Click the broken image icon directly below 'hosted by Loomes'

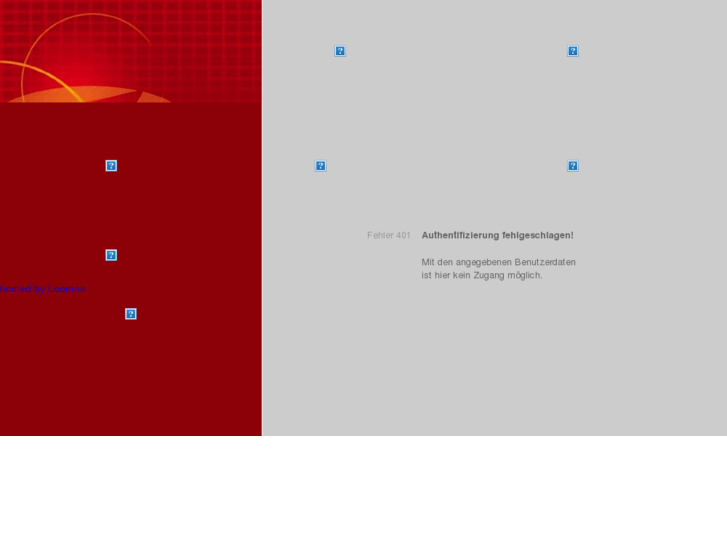tap(131, 314)
